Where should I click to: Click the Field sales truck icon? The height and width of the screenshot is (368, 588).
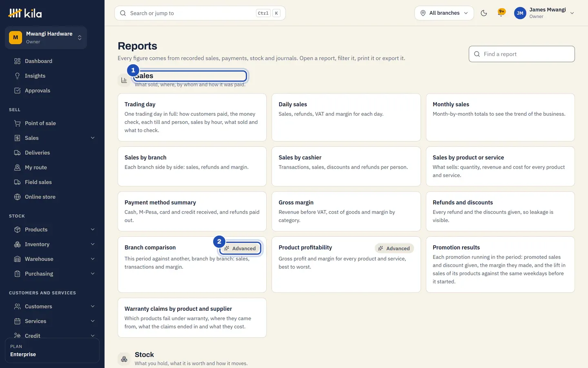(17, 182)
